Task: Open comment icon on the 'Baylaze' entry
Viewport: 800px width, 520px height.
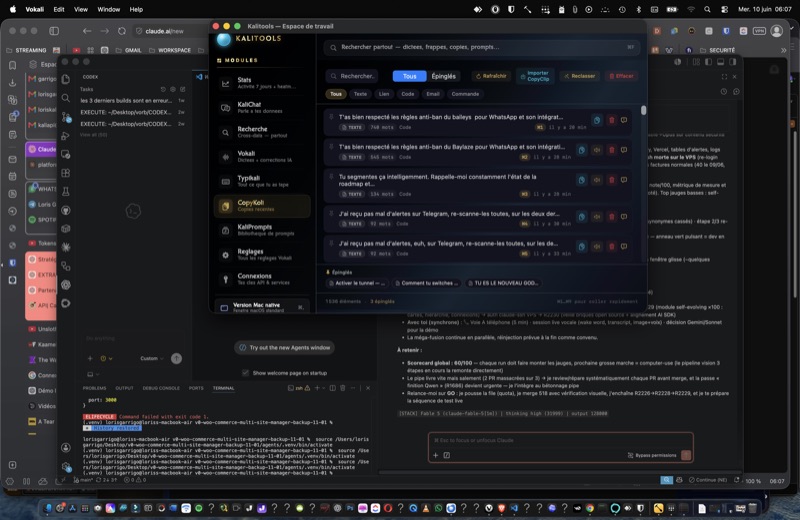Action: click(623, 150)
